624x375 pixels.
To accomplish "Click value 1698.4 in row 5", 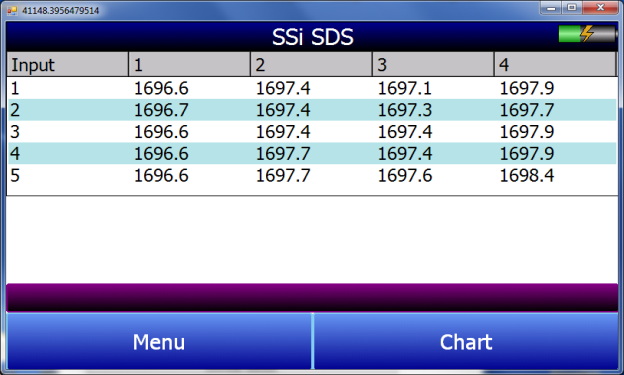I will click(x=526, y=176).
